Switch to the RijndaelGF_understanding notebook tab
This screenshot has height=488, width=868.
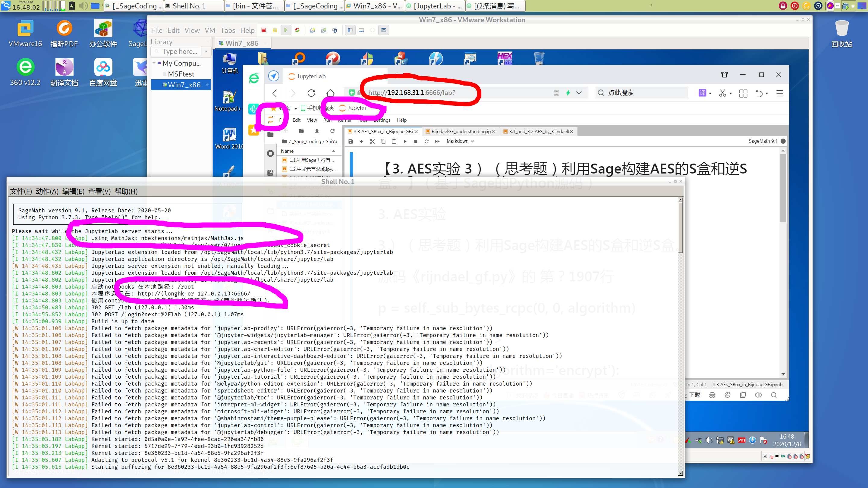click(x=458, y=131)
